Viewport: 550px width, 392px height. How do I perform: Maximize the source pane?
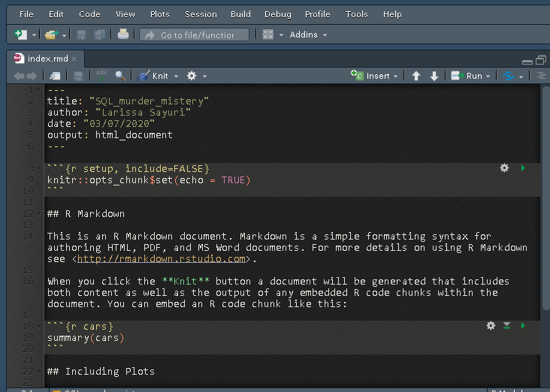click(541, 60)
